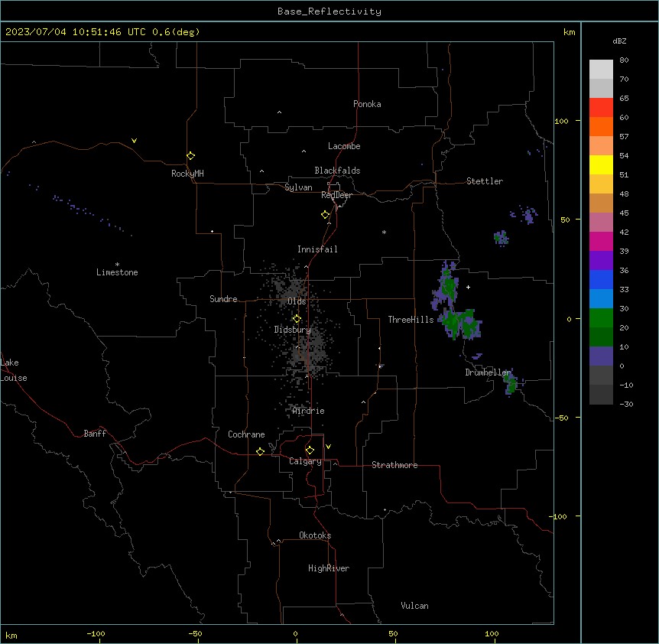Click the yellow V marker northwest of RockyMH
659x644 pixels.
tap(134, 141)
